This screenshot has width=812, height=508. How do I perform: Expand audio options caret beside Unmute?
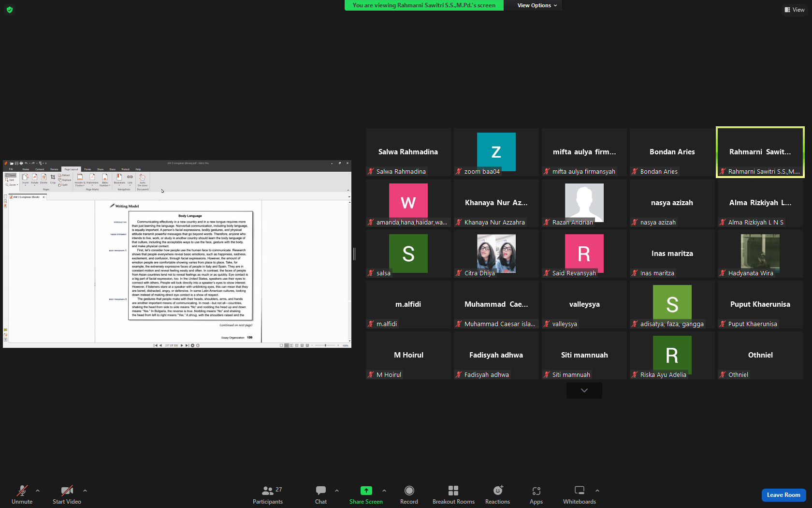(x=38, y=491)
